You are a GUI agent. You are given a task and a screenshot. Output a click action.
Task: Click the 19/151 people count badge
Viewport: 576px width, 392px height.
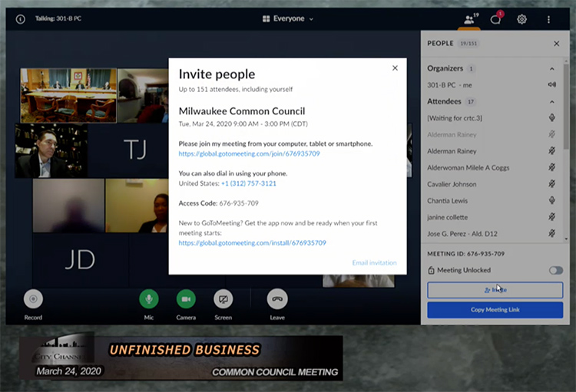[468, 44]
